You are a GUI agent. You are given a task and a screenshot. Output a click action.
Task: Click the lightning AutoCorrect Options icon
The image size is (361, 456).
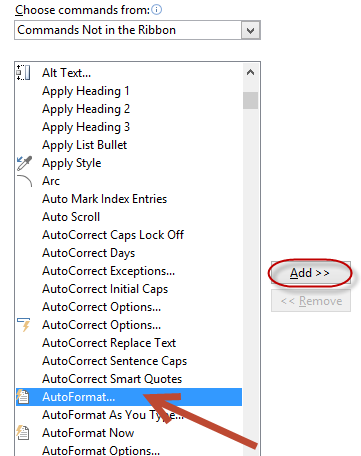click(x=24, y=325)
